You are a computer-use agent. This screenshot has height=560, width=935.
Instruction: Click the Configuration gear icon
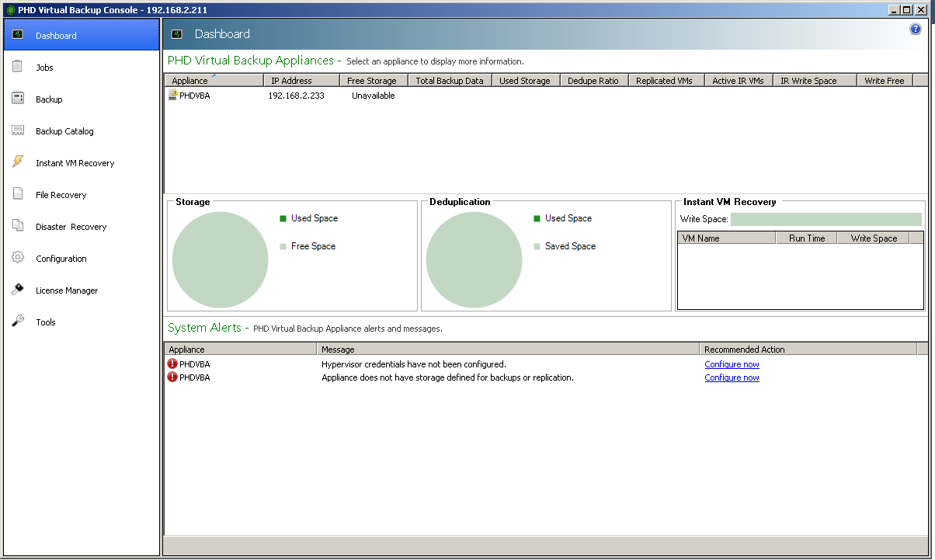coord(18,258)
